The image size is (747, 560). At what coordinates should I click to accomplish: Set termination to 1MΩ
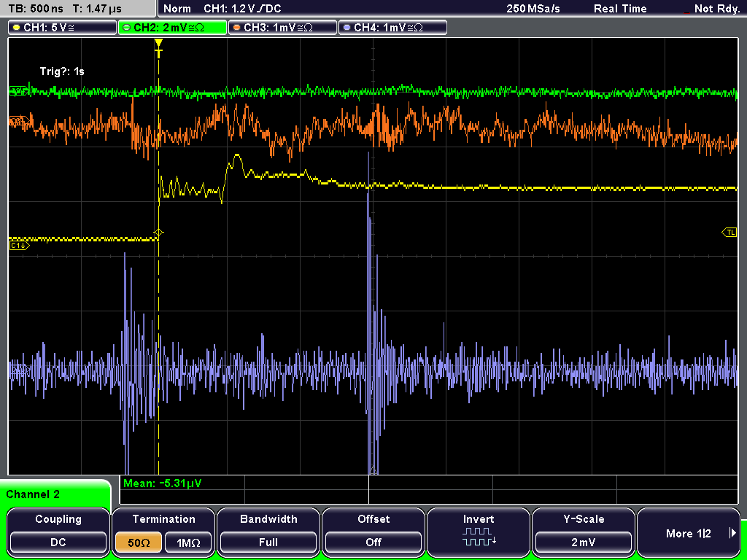[x=188, y=542]
